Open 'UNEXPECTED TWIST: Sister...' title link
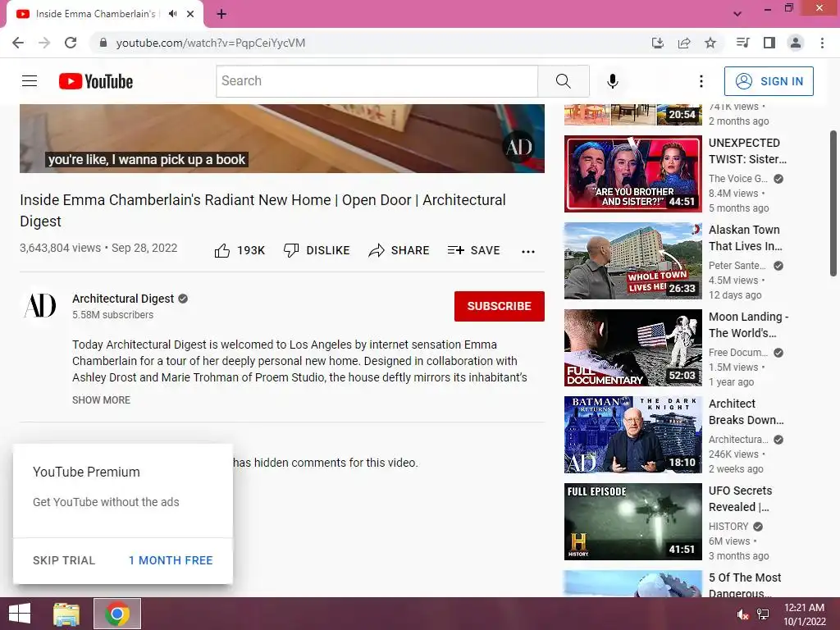 coord(748,151)
